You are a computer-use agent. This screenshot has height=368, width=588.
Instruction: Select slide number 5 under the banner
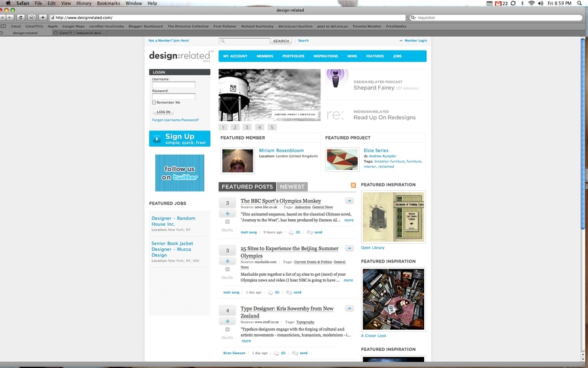coord(272,127)
